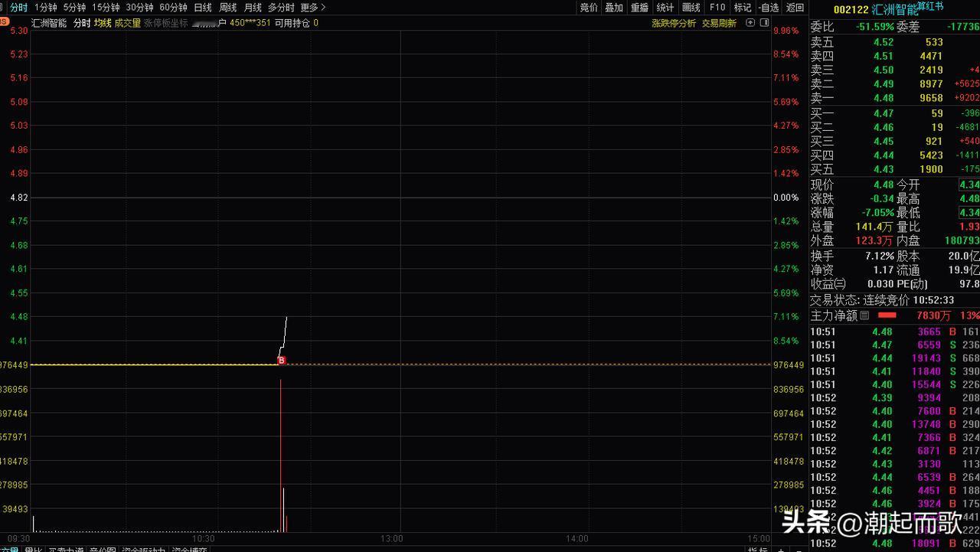The width and height of the screenshot is (980, 552).
Task: Click the 卖五 price 4.52
Action: pos(883,42)
